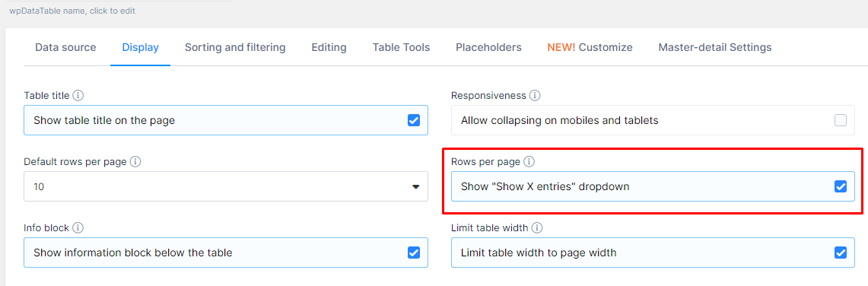868x286 pixels.
Task: Switch to the Data source tab
Action: click(x=65, y=48)
